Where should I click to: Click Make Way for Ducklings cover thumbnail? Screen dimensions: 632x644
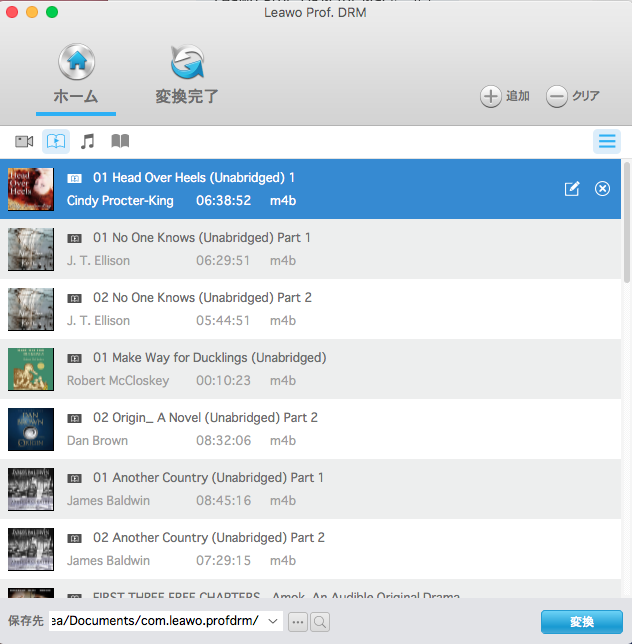pyautogui.click(x=31, y=369)
